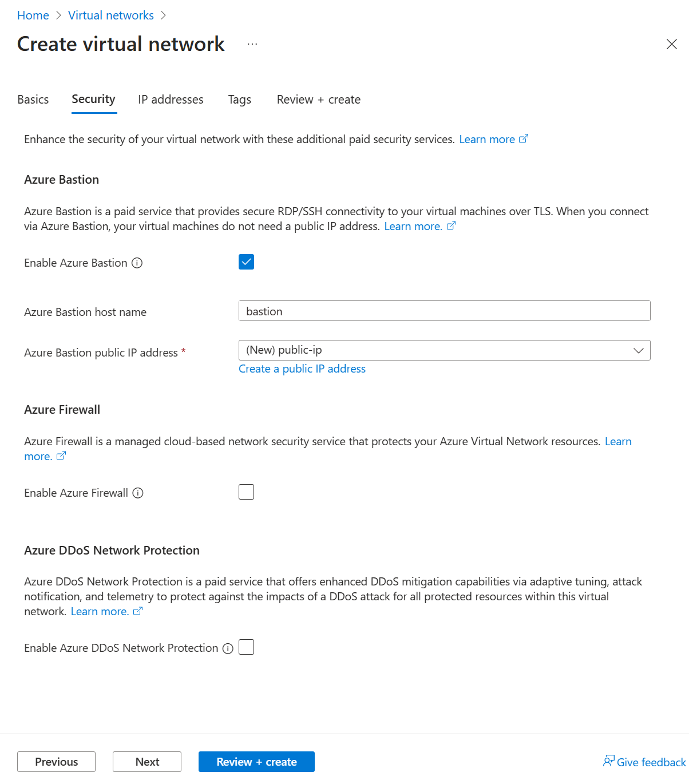This screenshot has height=784, width=689.
Task: Click the Review + create button
Action: tap(256, 762)
